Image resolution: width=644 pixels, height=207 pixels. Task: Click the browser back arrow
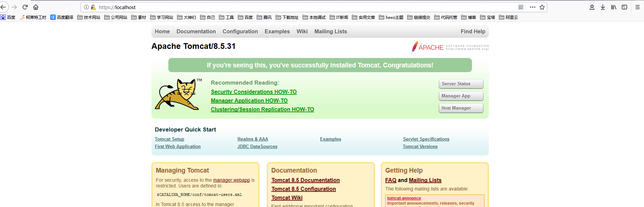(x=3, y=7)
